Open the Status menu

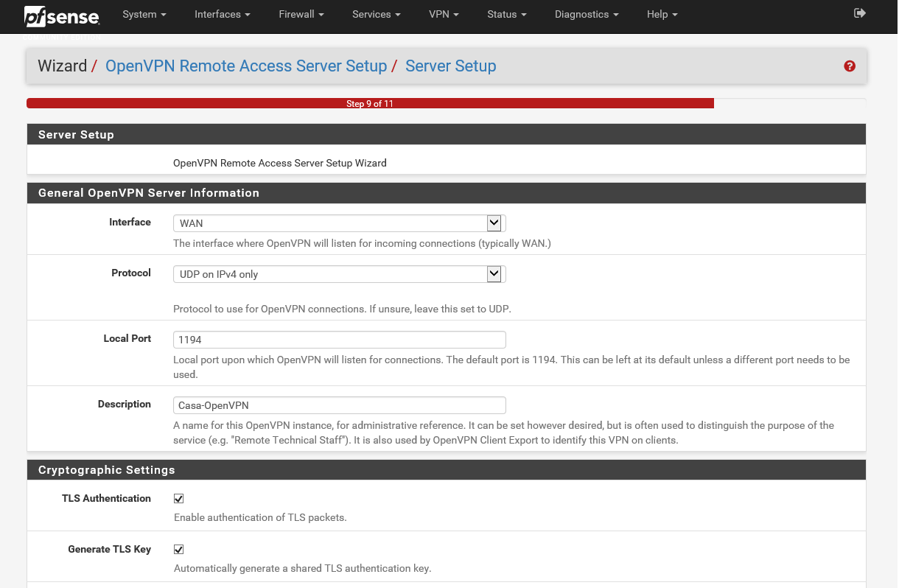pyautogui.click(x=507, y=14)
